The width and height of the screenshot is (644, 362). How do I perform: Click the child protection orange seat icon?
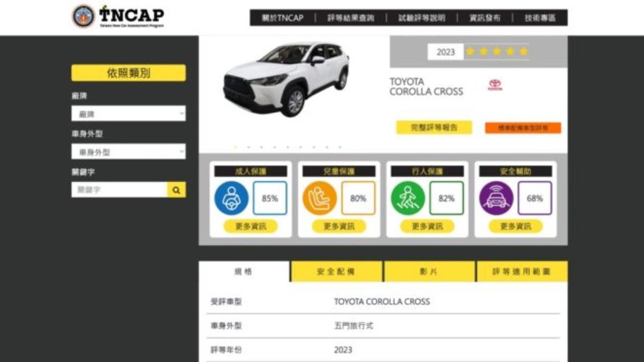[x=320, y=198]
